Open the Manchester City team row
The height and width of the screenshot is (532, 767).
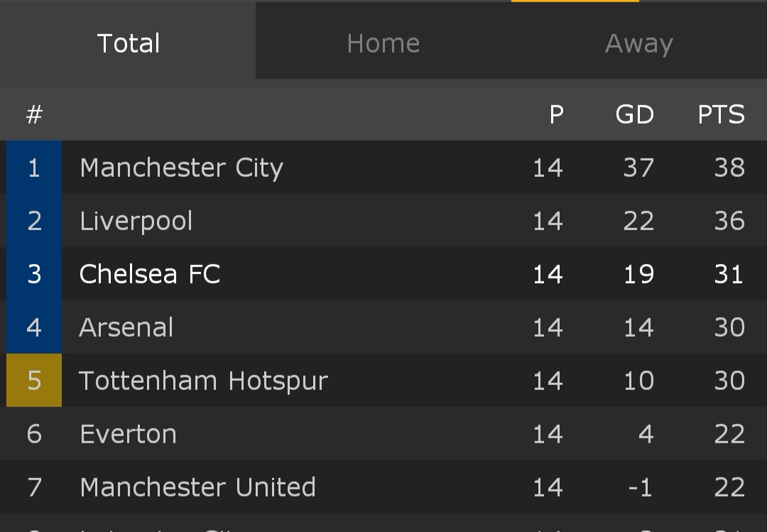click(x=181, y=168)
